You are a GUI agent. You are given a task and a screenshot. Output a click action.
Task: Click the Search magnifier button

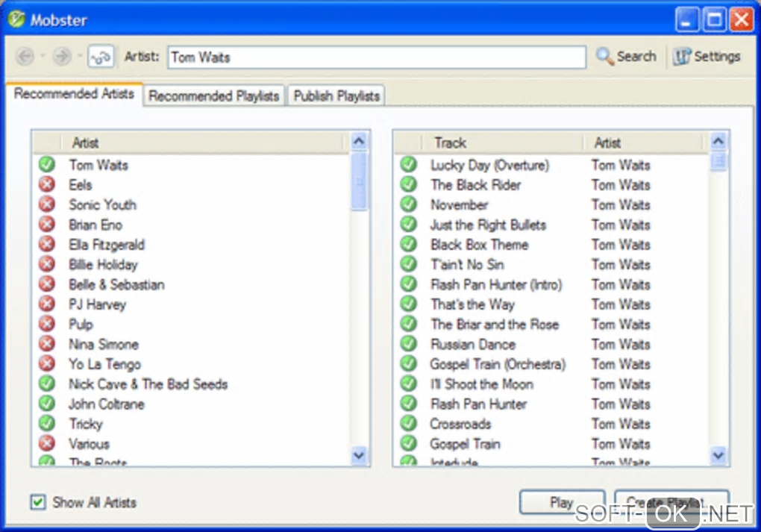coord(626,56)
